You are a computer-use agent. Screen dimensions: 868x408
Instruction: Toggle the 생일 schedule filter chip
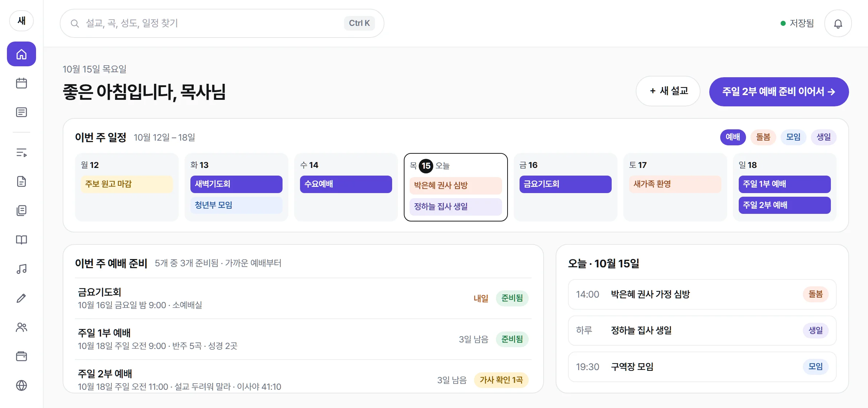tap(824, 137)
